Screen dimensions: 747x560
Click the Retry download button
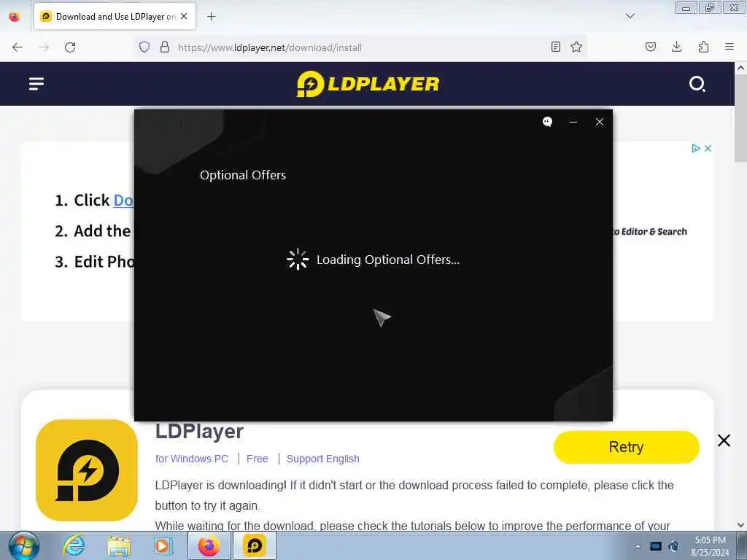click(x=626, y=447)
